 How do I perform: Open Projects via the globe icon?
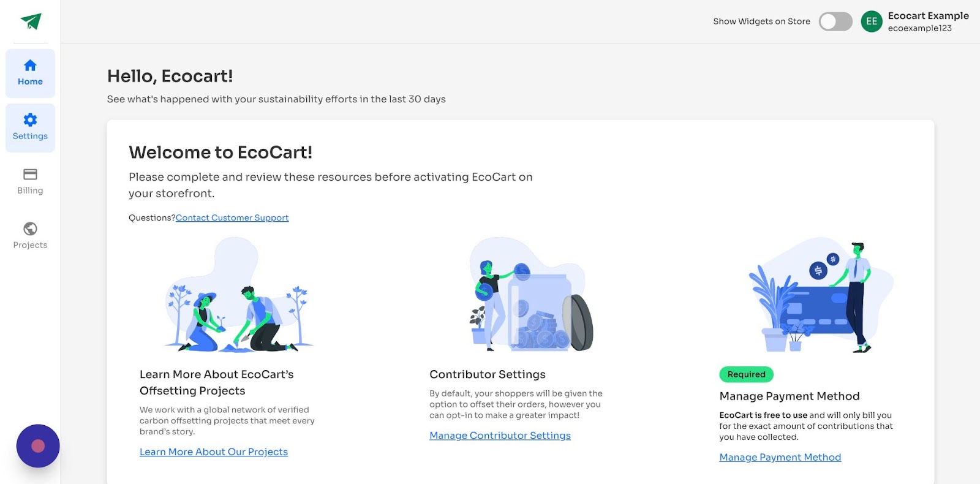click(30, 229)
